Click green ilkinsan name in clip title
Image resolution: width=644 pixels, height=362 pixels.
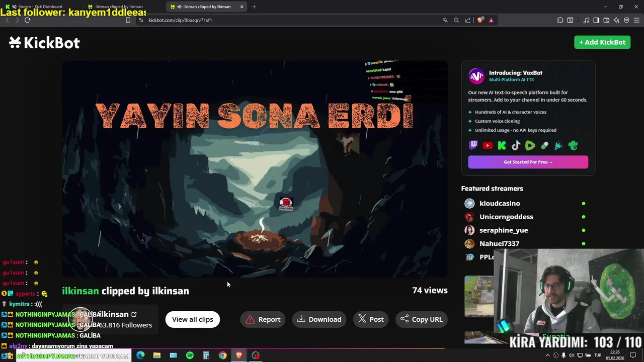[80, 291]
